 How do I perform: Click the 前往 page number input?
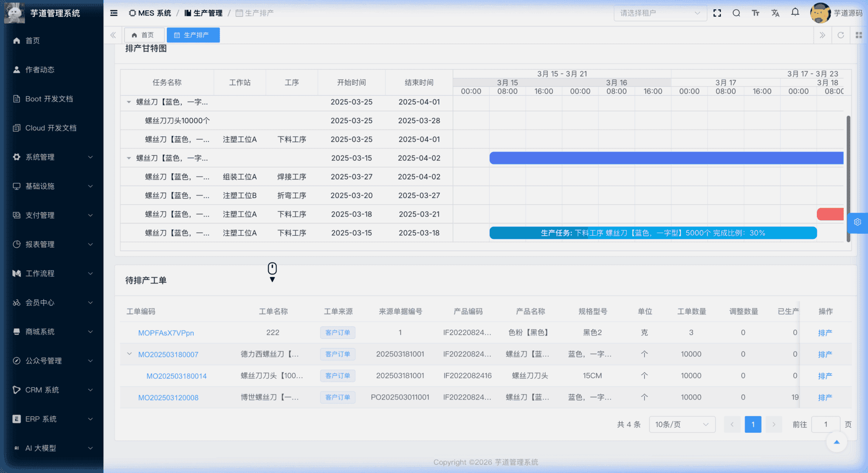[825, 424]
